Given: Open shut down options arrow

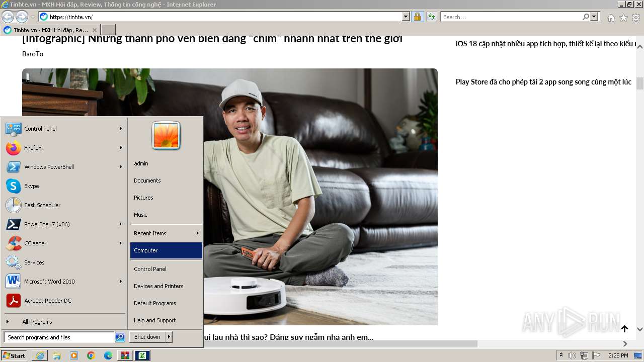Looking at the screenshot, I should (169, 337).
